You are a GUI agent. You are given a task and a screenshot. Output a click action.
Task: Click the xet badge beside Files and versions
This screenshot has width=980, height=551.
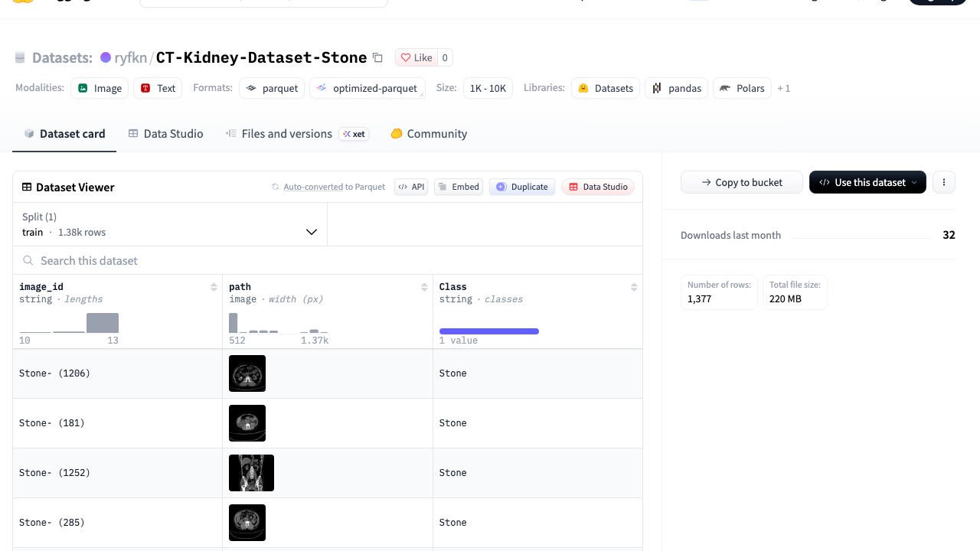[354, 134]
